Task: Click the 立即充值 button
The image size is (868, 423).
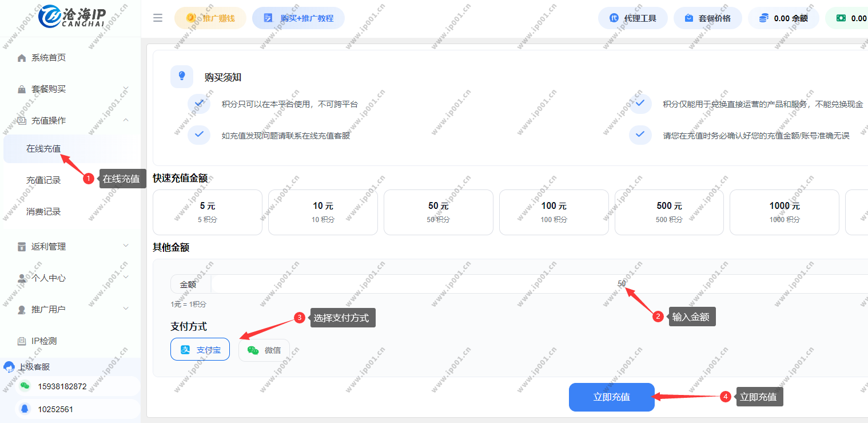Action: pyautogui.click(x=611, y=397)
